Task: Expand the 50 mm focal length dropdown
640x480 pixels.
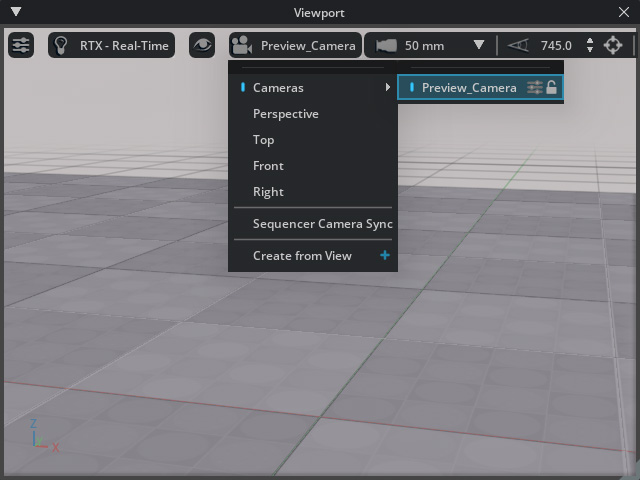Action: coord(478,45)
